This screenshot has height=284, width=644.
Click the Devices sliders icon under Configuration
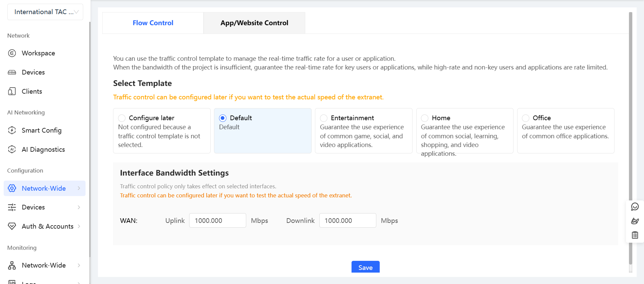click(x=12, y=207)
